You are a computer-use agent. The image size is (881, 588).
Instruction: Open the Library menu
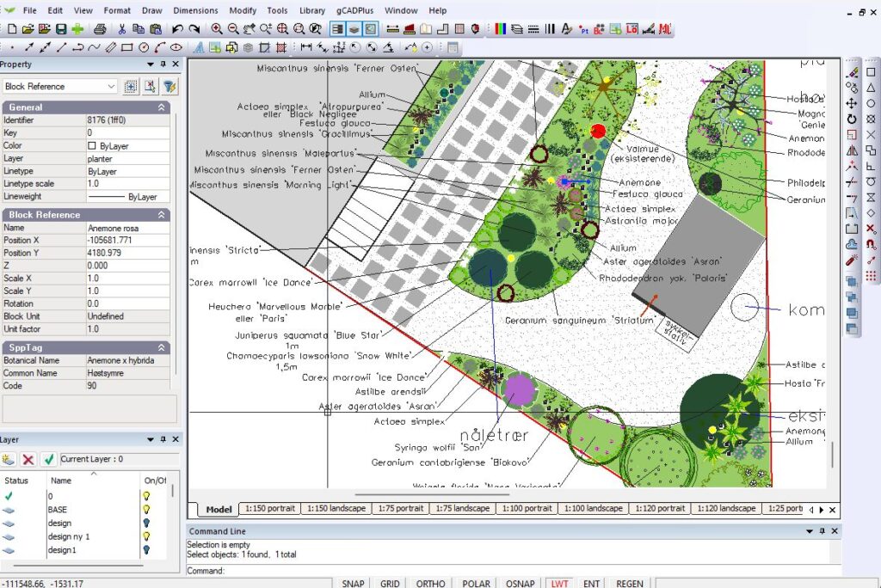pos(311,10)
